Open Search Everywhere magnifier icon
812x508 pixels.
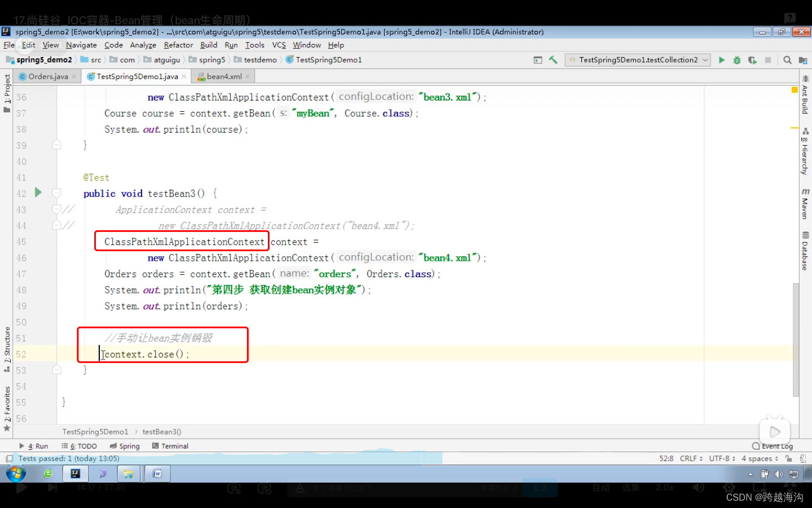[x=787, y=60]
